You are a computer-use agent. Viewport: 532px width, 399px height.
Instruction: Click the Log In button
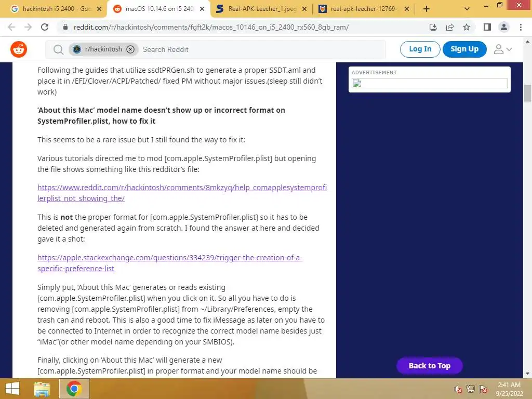point(420,49)
